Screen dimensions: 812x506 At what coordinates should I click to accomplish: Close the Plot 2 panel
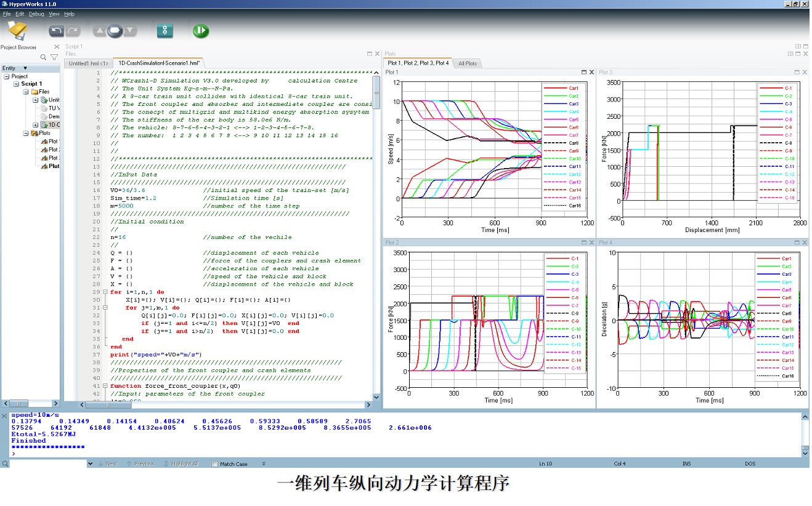coord(591,243)
